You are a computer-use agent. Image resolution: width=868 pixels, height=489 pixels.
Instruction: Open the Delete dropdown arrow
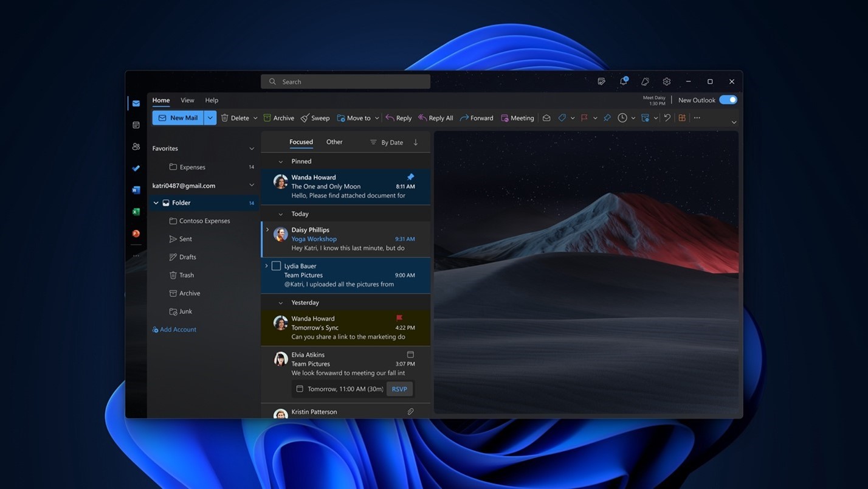click(255, 117)
